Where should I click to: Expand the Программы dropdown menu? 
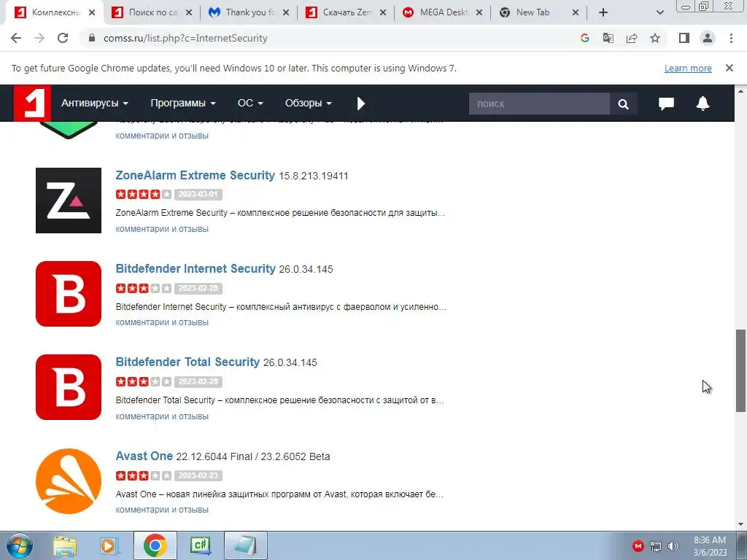pyautogui.click(x=183, y=103)
